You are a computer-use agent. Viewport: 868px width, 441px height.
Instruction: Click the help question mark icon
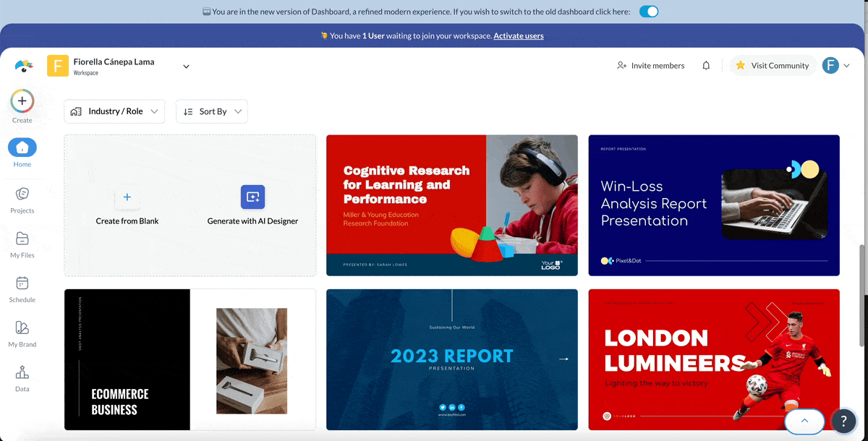(843, 421)
